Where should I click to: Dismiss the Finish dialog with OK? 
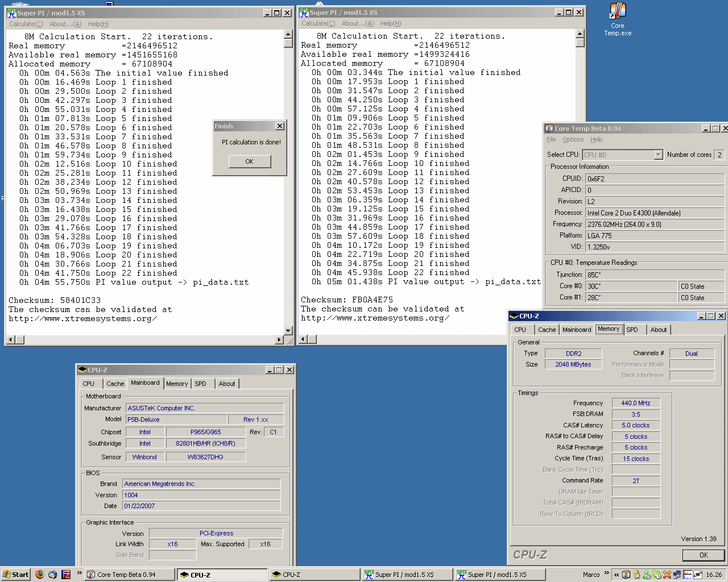249,161
